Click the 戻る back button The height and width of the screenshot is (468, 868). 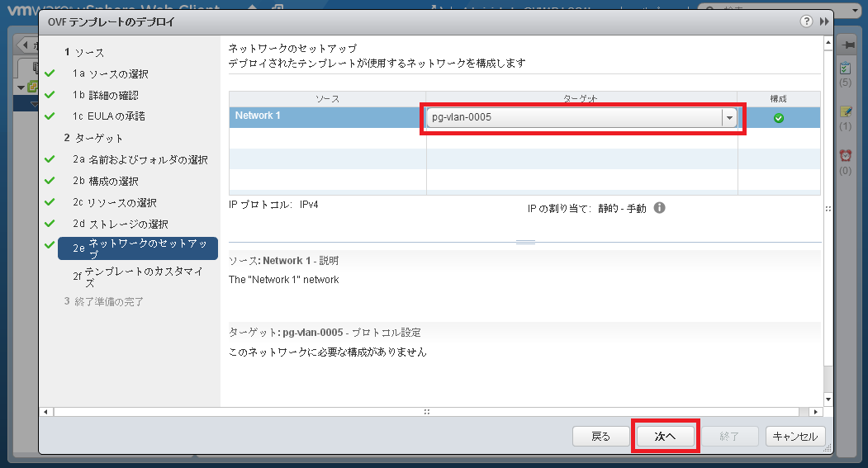pos(600,437)
